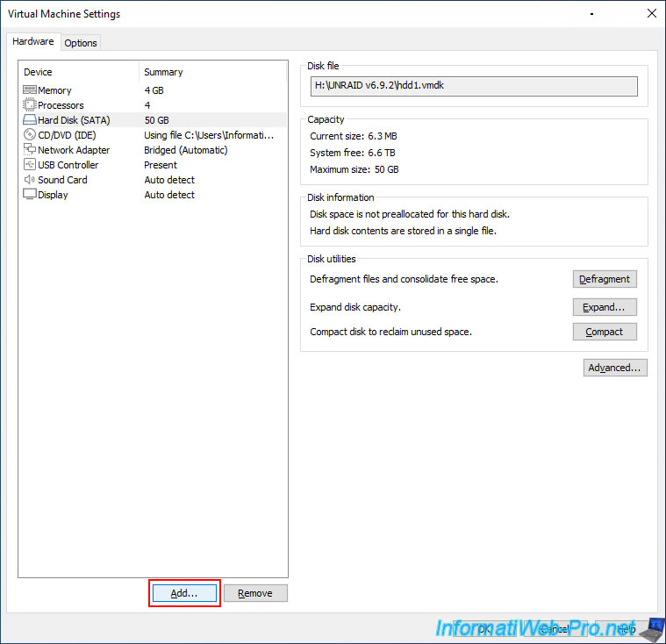Switch to the Options tab
This screenshot has height=644, width=666.
pyautogui.click(x=81, y=43)
